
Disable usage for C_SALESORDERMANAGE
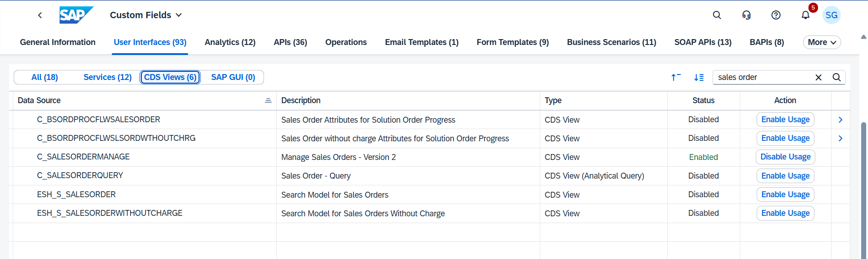pyautogui.click(x=785, y=157)
